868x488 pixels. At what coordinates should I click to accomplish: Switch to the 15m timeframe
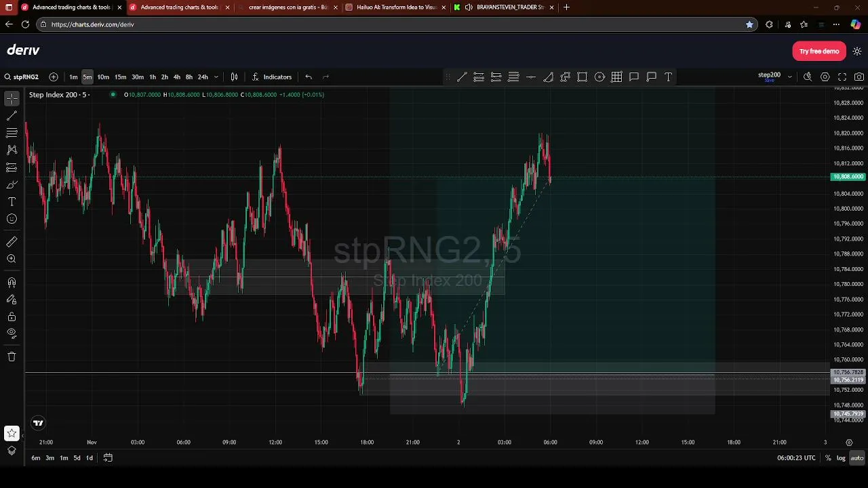tap(120, 77)
